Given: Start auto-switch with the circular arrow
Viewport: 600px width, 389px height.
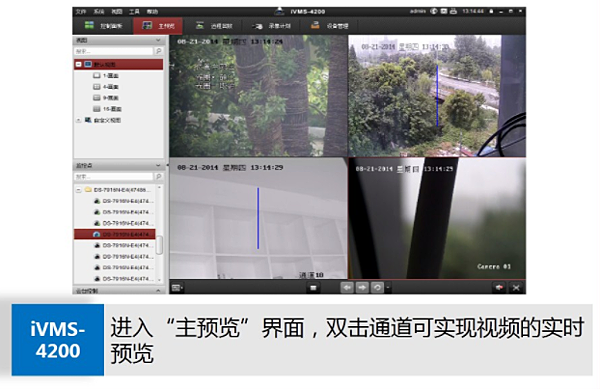Looking at the screenshot, I should [377, 287].
